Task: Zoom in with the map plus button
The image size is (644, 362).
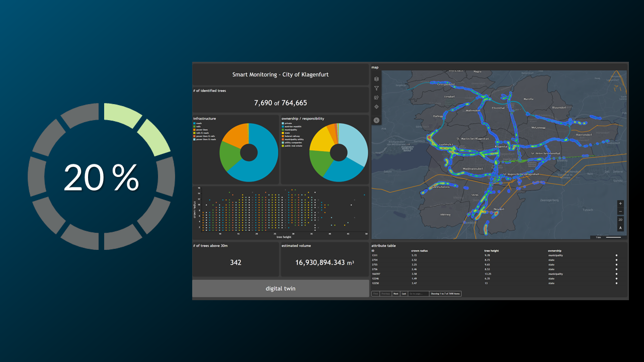Action: click(x=620, y=204)
